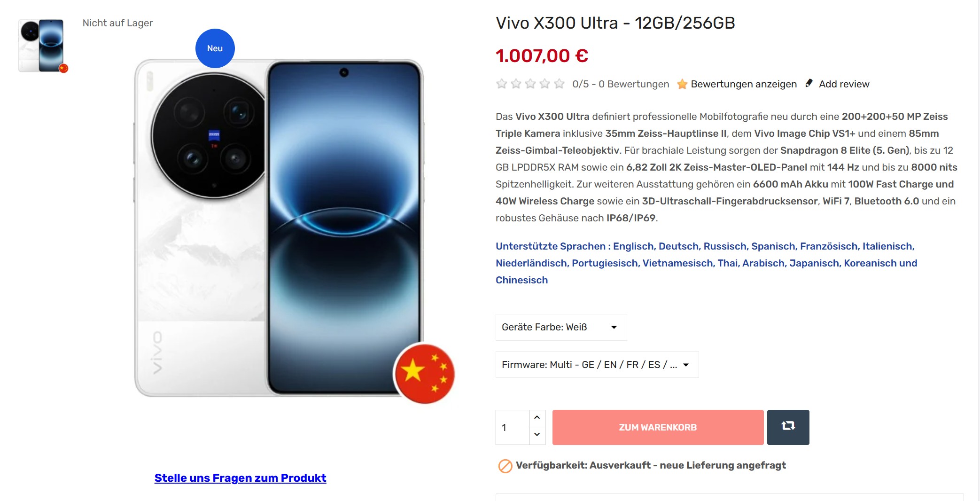This screenshot has height=501, width=980.
Task: Open the Geräte Farbe dropdown
Action: (561, 327)
